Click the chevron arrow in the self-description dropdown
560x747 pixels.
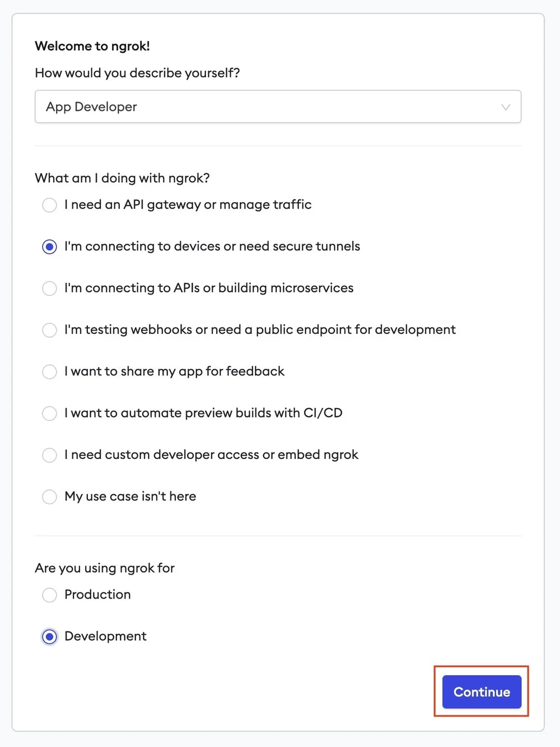tap(506, 107)
